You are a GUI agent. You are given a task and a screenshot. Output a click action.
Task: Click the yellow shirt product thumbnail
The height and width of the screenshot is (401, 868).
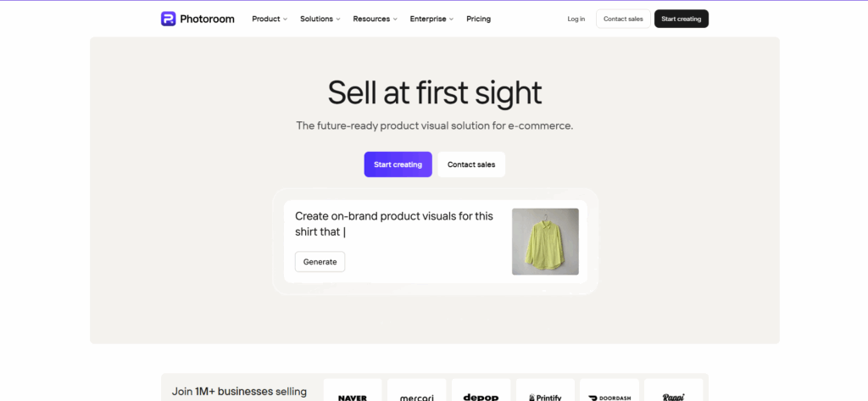coord(545,242)
